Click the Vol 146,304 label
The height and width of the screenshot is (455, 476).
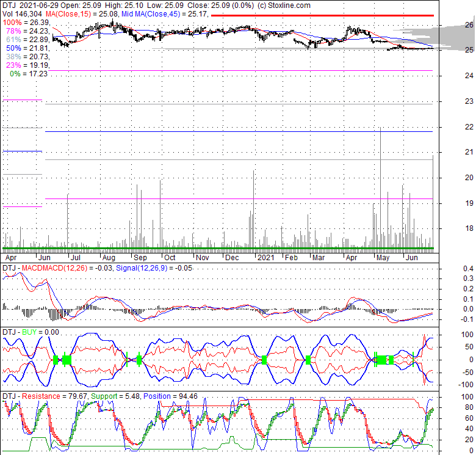click(23, 13)
